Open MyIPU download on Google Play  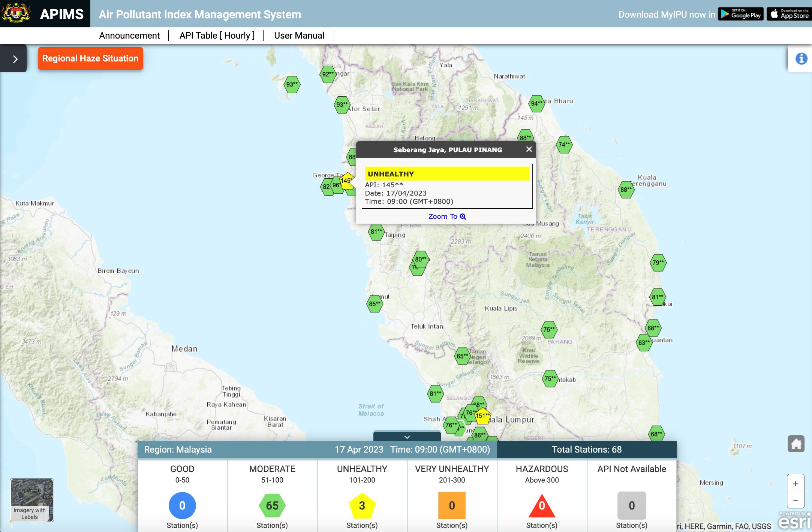click(740, 15)
